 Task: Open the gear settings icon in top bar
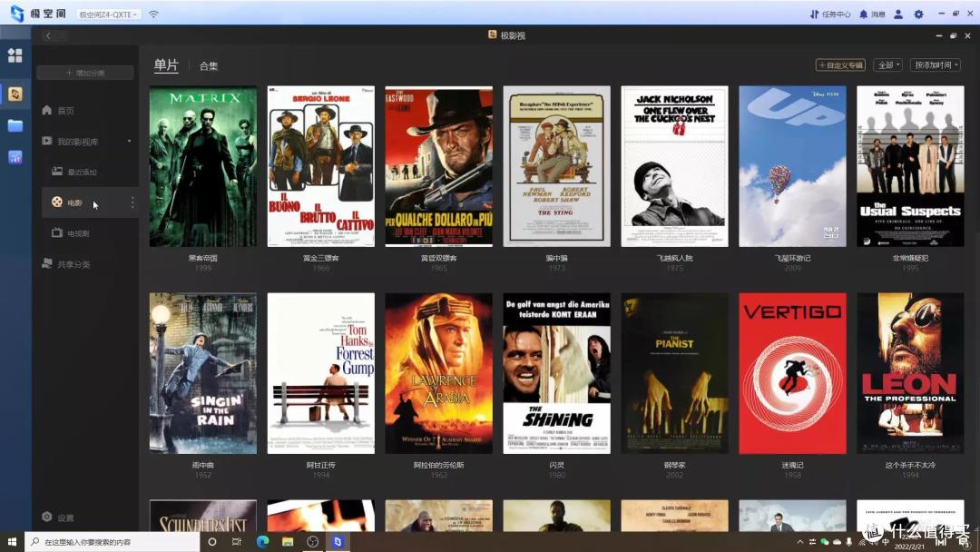click(x=918, y=15)
